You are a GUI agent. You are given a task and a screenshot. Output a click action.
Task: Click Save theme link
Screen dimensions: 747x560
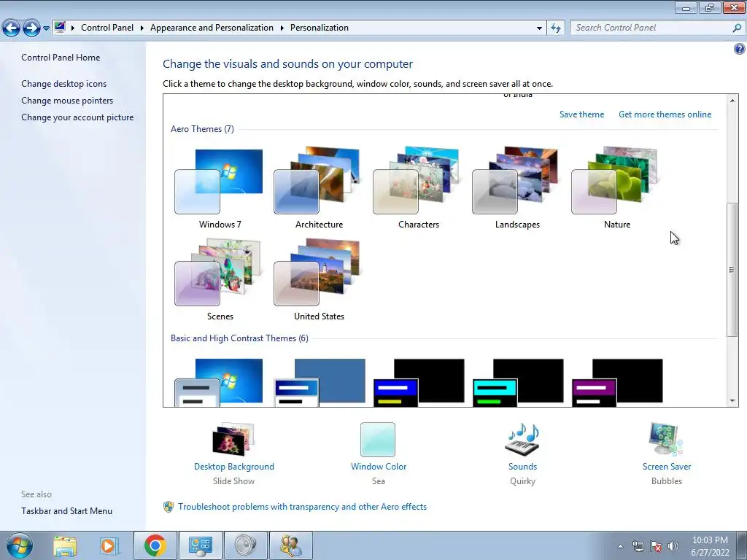581,114
